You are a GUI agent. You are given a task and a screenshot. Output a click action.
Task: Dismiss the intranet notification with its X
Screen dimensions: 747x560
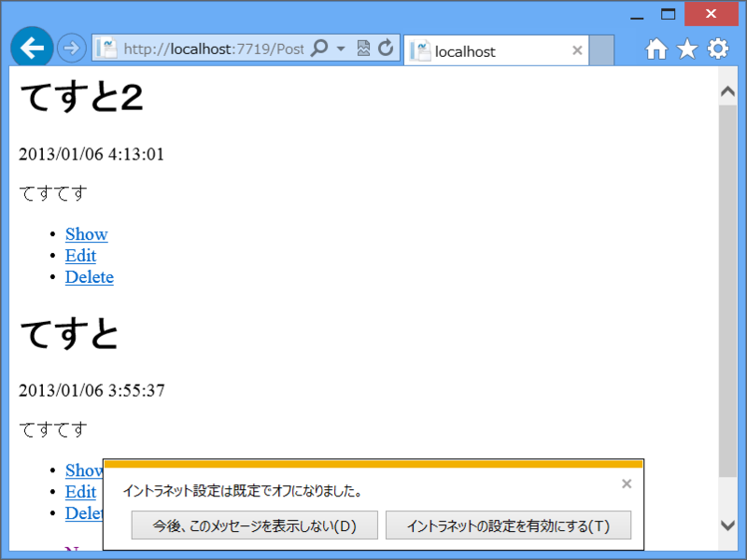point(627,483)
